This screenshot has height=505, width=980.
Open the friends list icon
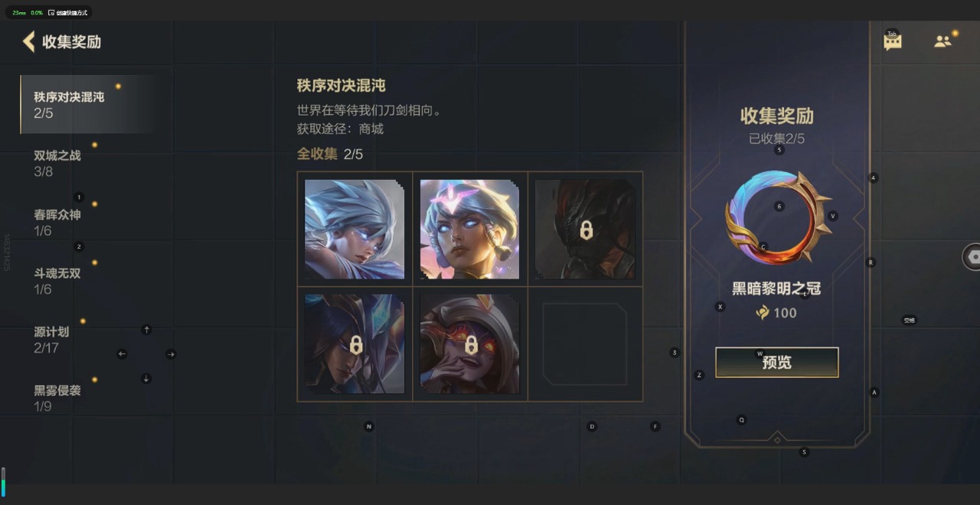coord(942,41)
